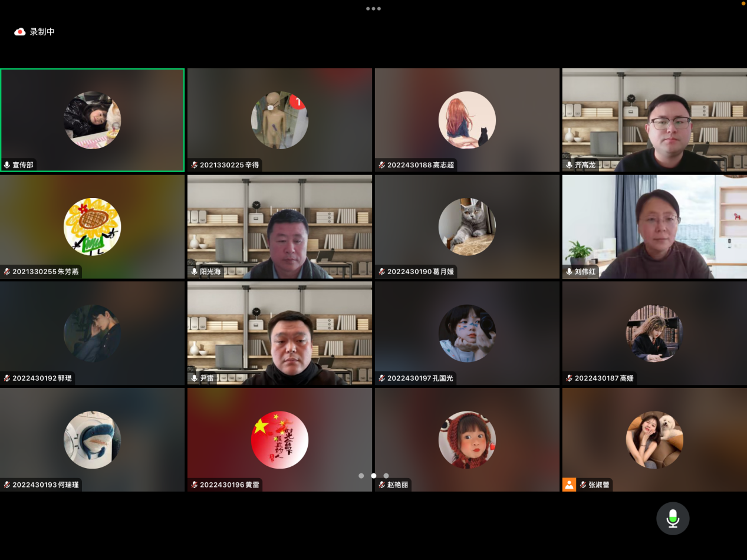The height and width of the screenshot is (560, 747).
Task: Go to the first page indicator dot
Action: pyautogui.click(x=361, y=476)
